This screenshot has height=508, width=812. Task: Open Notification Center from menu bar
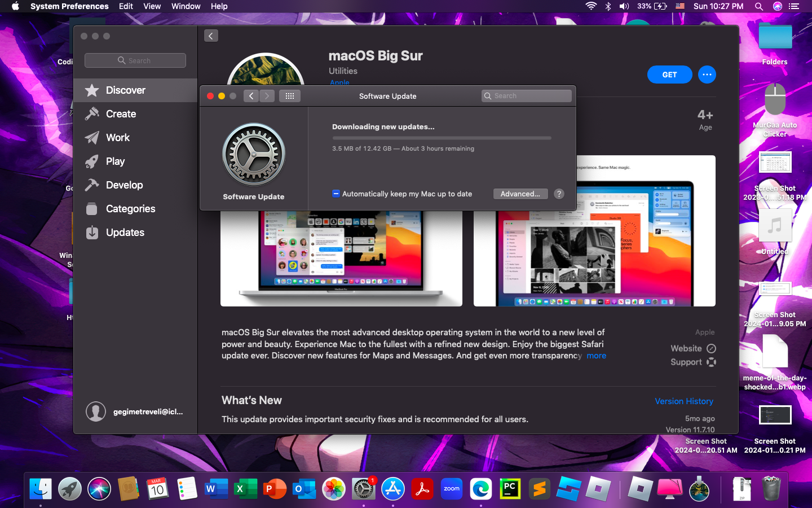794,6
